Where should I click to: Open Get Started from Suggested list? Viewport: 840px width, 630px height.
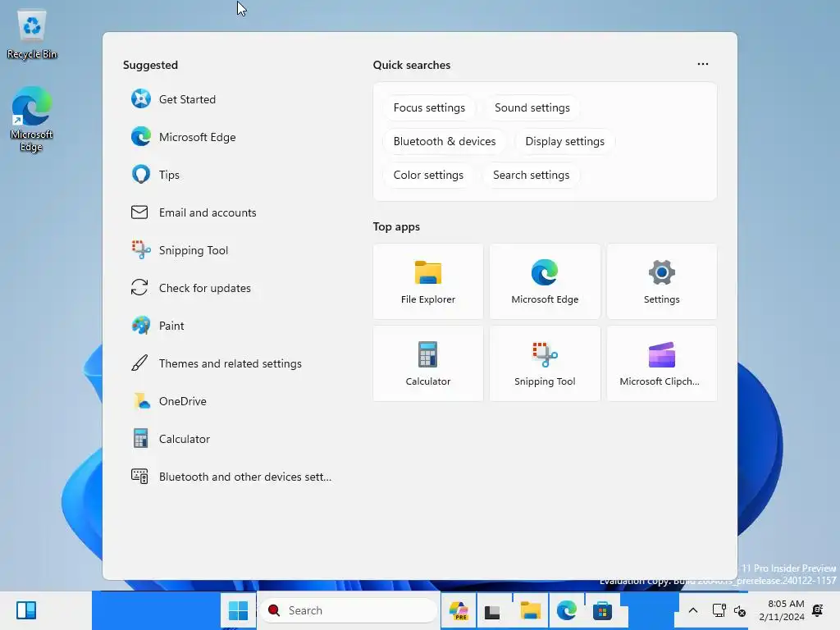coord(174,99)
